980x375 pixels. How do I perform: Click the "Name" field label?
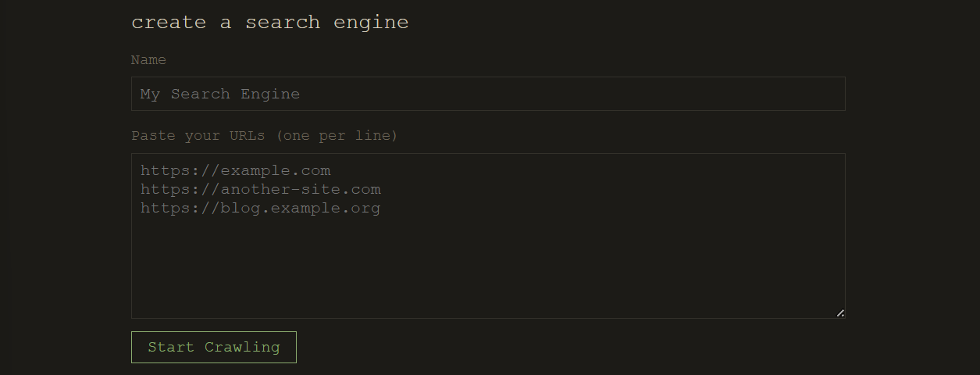click(x=148, y=60)
